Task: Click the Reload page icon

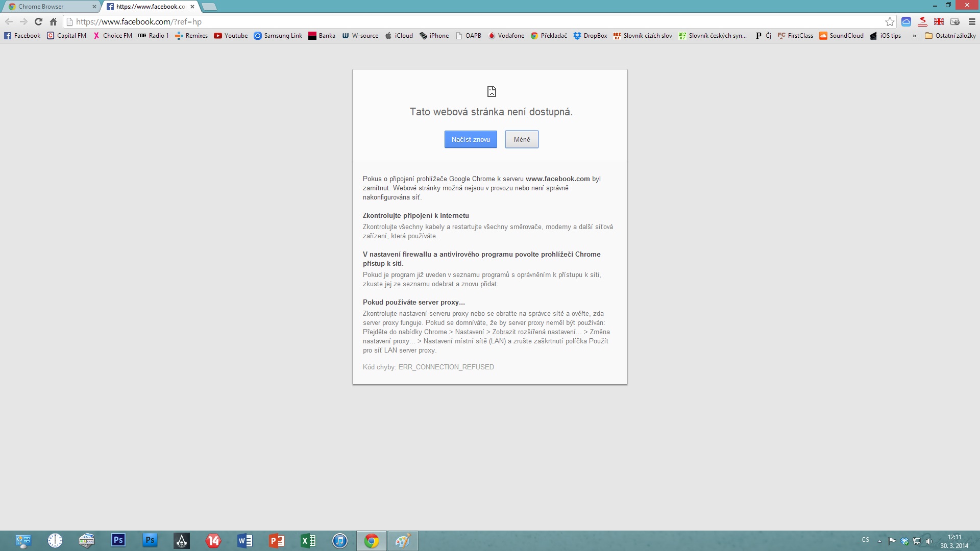Action: pos(38,21)
